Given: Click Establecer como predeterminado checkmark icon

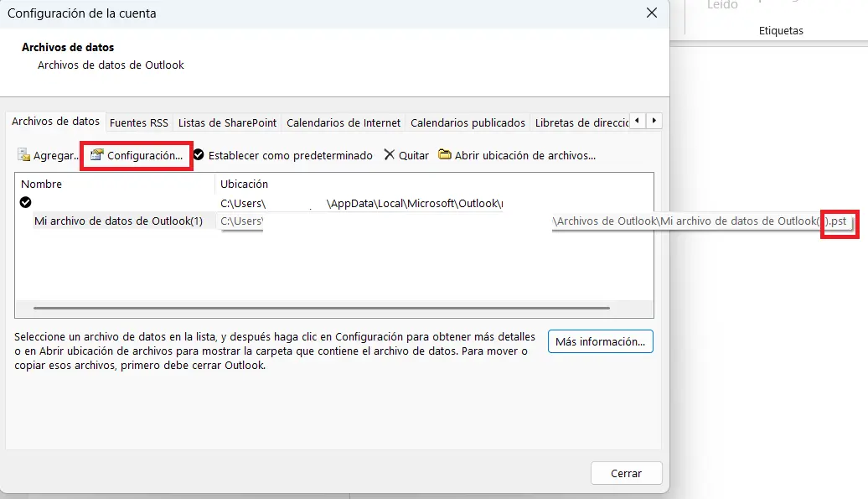Looking at the screenshot, I should coord(199,155).
